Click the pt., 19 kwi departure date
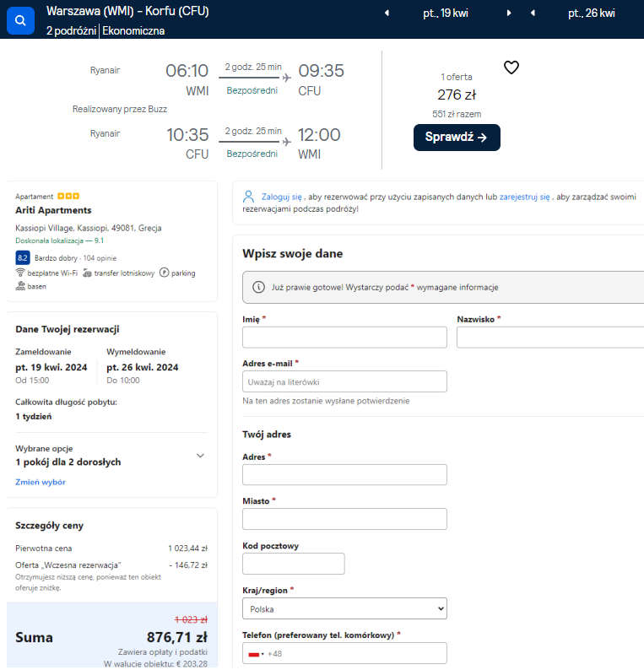Viewport: 644px width, 670px height. (446, 14)
